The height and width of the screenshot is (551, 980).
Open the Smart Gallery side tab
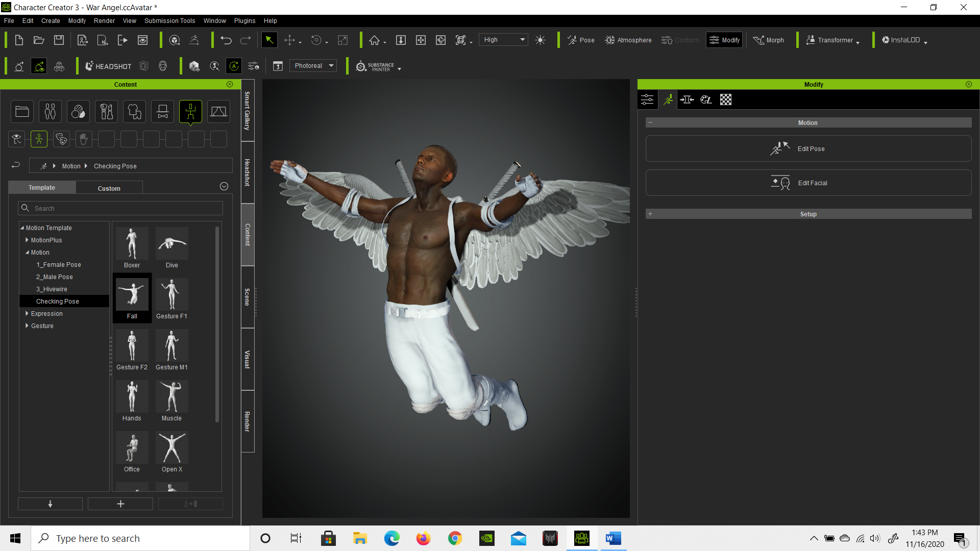pyautogui.click(x=248, y=111)
